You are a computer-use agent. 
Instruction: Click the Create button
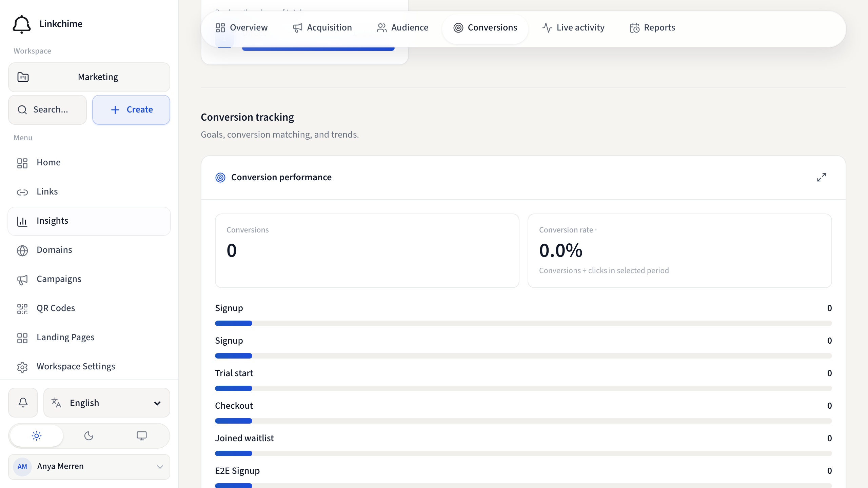point(131,109)
